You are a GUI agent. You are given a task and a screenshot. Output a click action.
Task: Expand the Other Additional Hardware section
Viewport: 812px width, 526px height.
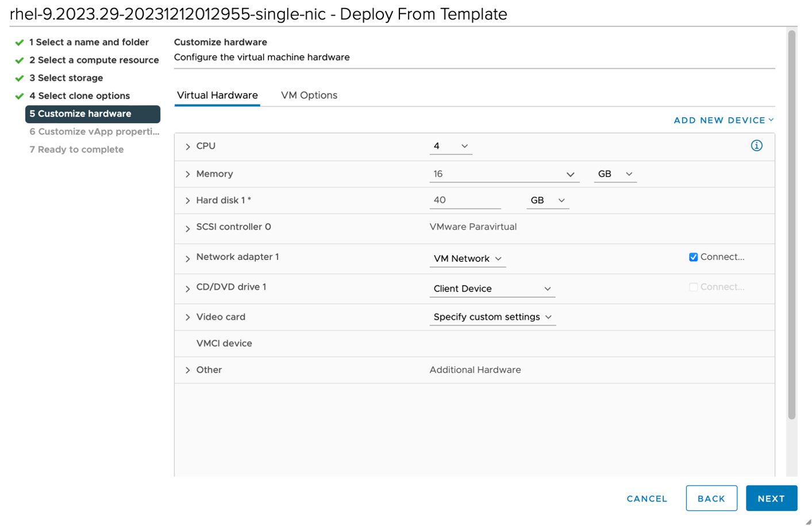(x=187, y=370)
